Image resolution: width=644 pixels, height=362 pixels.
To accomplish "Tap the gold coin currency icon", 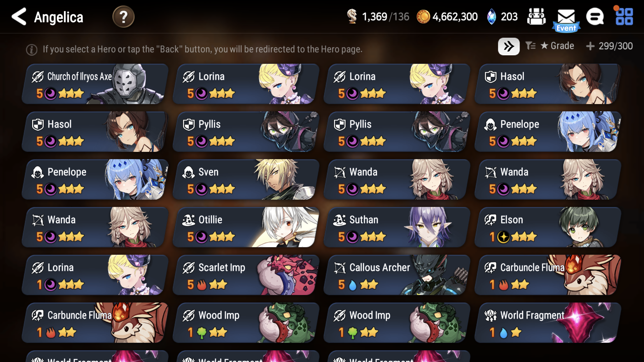I will click(x=423, y=17).
